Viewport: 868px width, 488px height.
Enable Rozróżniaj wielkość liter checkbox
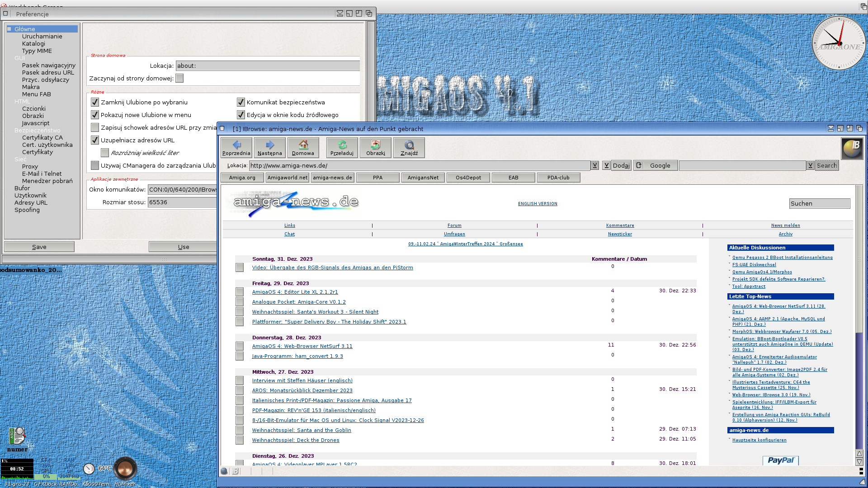[x=105, y=153]
